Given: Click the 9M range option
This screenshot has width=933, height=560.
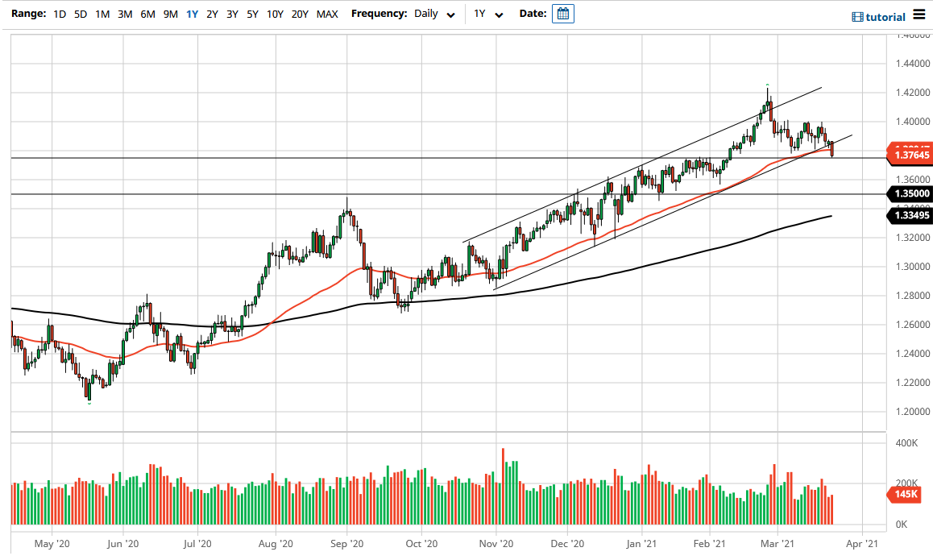Looking at the screenshot, I should 169,14.
